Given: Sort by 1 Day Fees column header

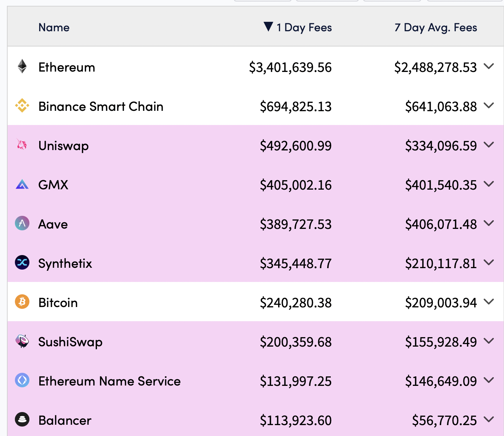Looking at the screenshot, I should click(x=304, y=28).
